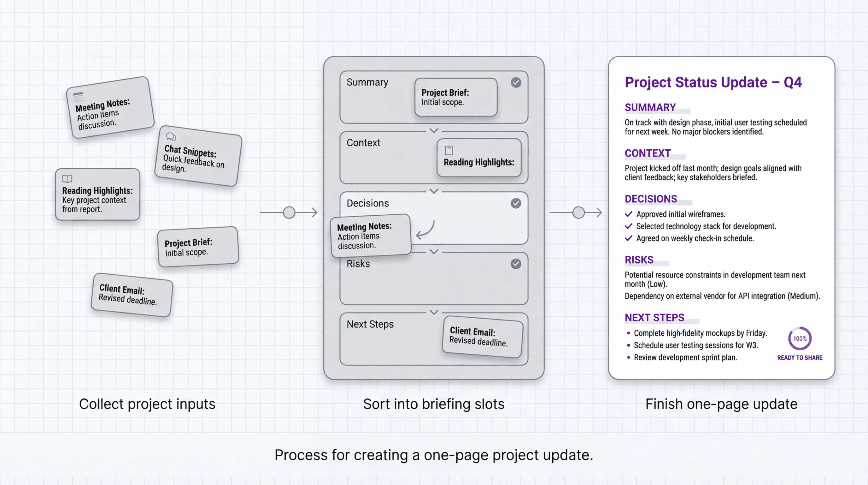Toggle the completion check on the Risks slot
868x485 pixels.
pyautogui.click(x=516, y=264)
